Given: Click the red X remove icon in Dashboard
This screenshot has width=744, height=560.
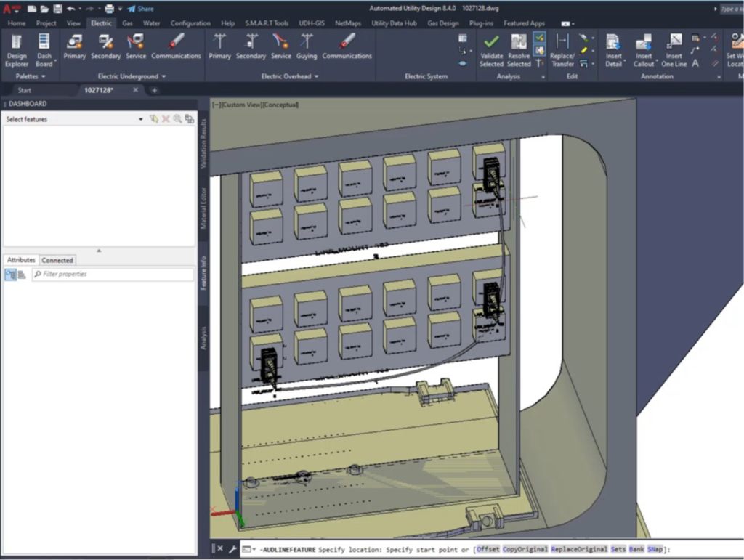Looking at the screenshot, I should click(166, 119).
